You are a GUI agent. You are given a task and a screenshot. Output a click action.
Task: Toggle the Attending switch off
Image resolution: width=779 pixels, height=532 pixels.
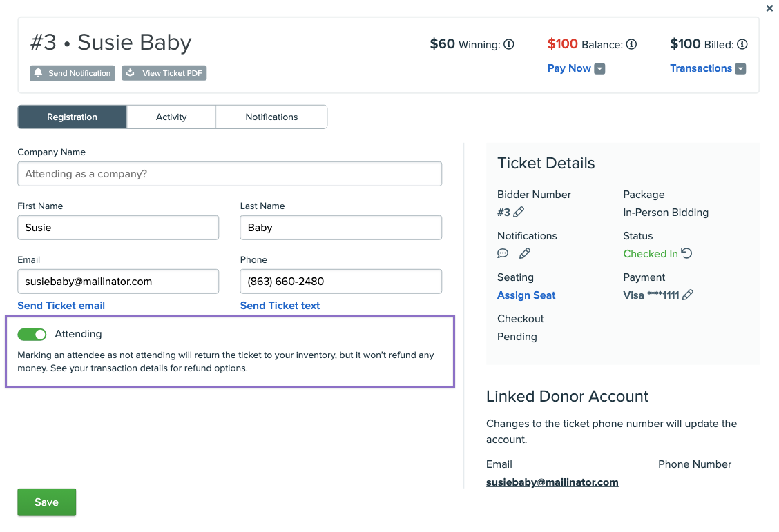click(32, 335)
